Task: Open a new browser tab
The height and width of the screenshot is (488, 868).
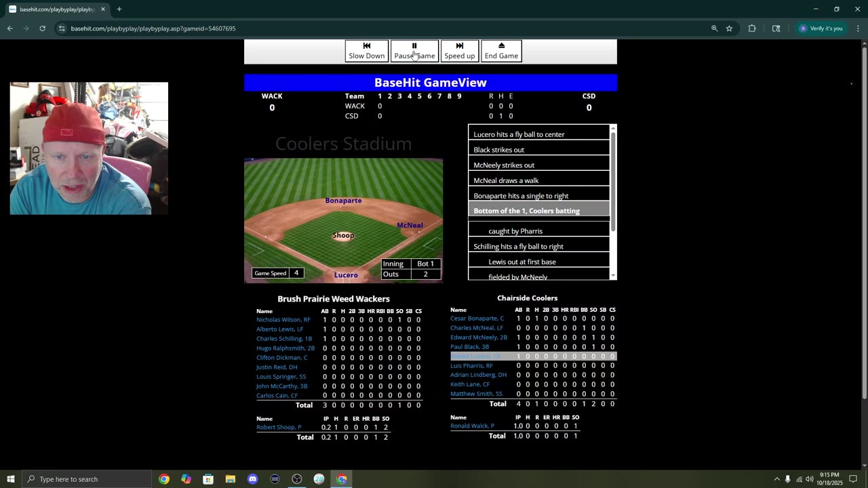Action: (119, 9)
